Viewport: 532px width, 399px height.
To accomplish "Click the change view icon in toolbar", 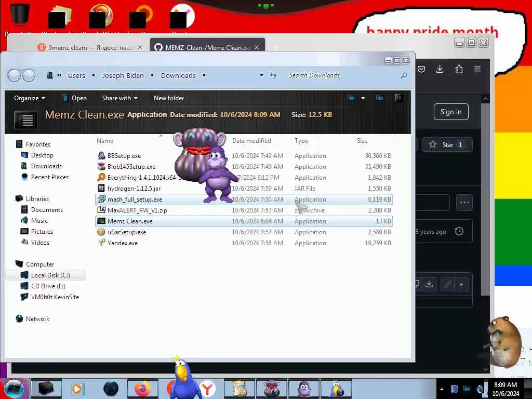I will (x=352, y=98).
